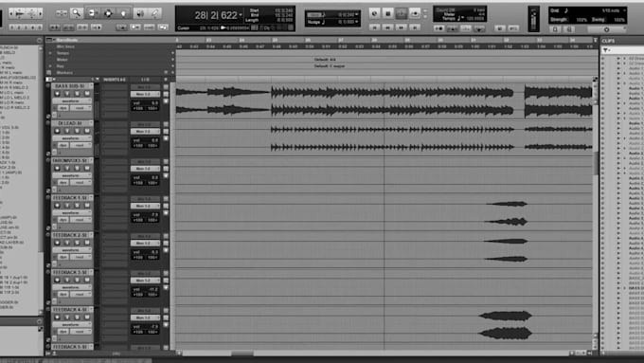Open the main counter format dropdown arrow
644x363 pixels.
point(241,15)
